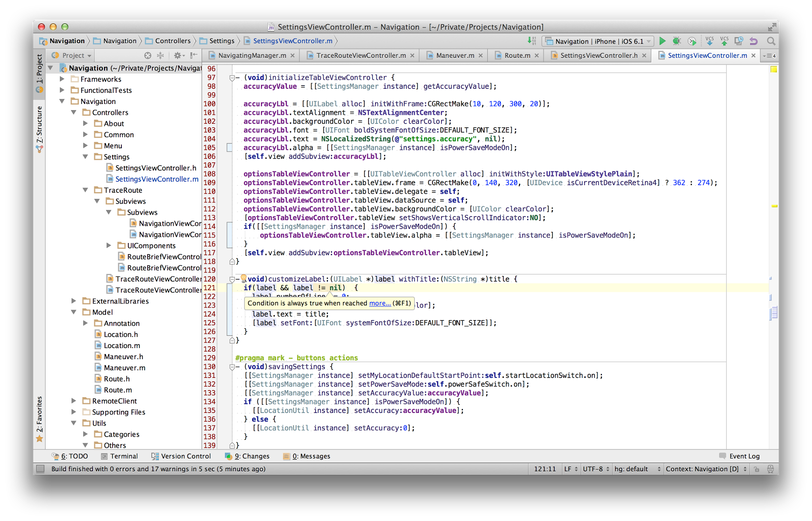This screenshot has height=521, width=812.
Task: Show local history icon in toolbar
Action: coord(739,41)
